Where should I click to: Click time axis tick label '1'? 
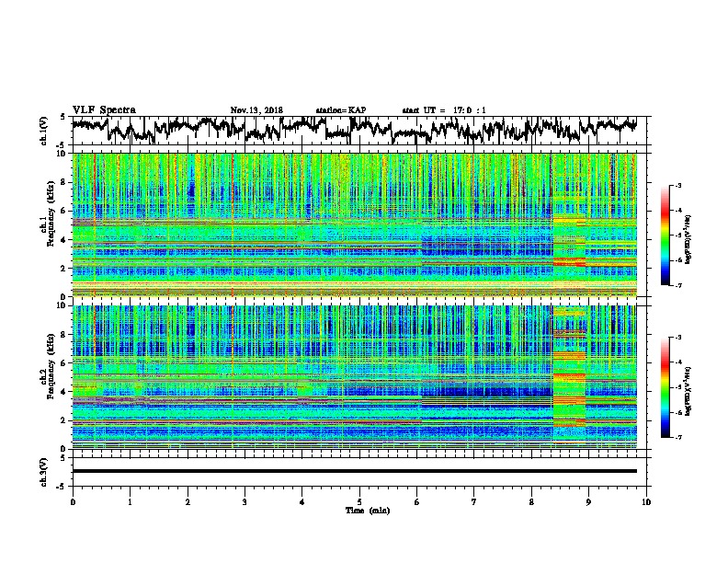coord(130,502)
